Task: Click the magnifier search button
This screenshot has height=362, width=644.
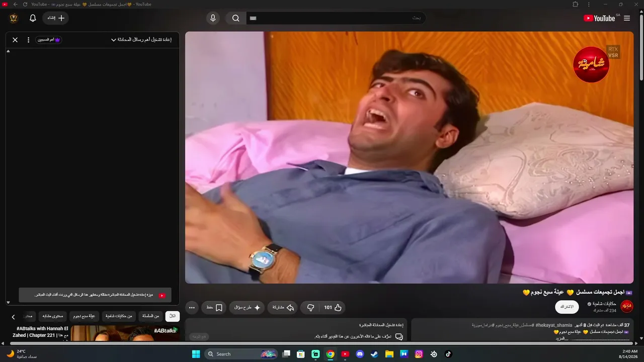Action: point(235,18)
